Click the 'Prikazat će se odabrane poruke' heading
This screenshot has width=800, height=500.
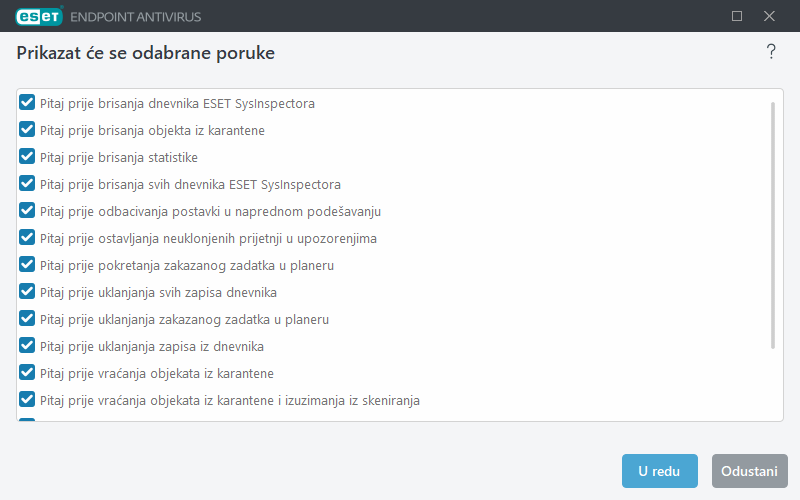[146, 52]
